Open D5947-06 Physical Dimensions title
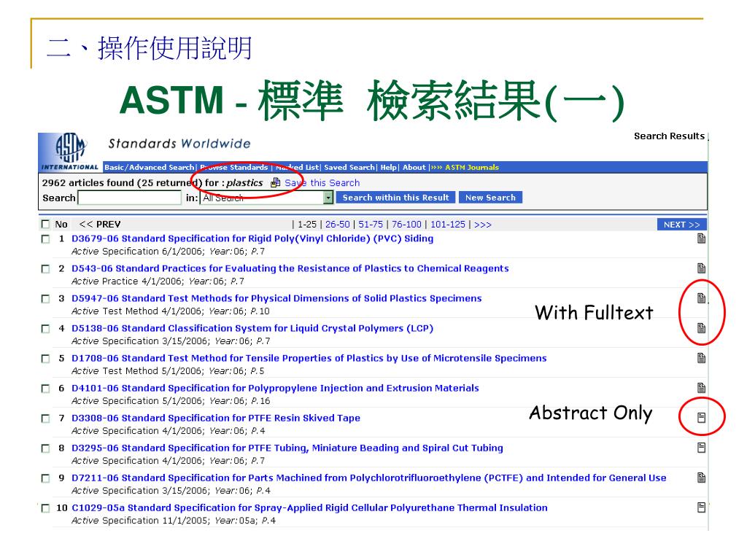Screen dimensions: 747x560 click(x=276, y=298)
